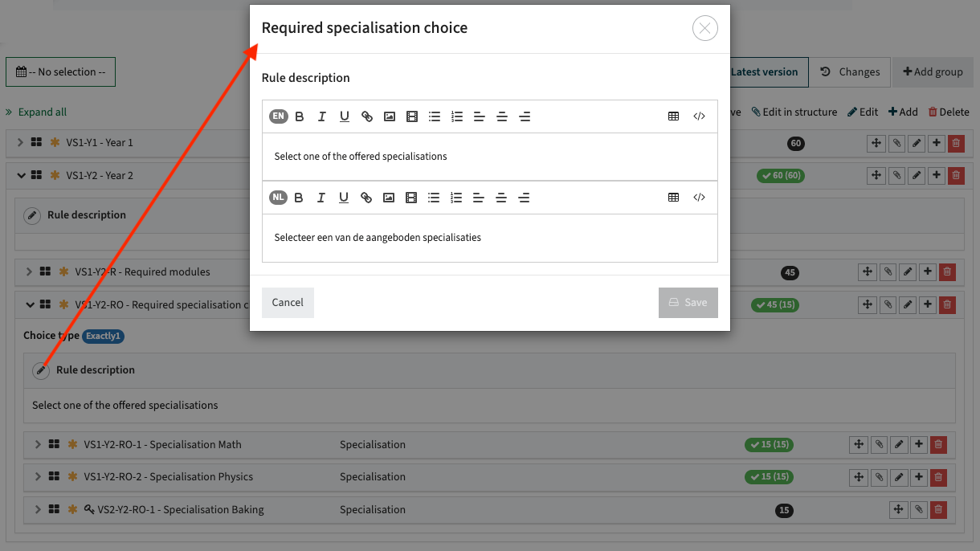Open source code view in Dutch editor
Viewport: 980px width, 551px height.
pos(699,198)
